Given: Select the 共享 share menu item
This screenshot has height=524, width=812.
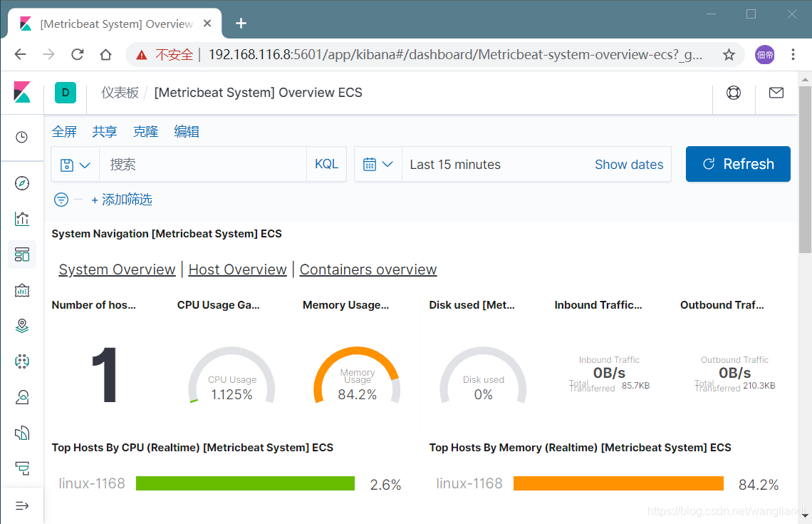Looking at the screenshot, I should [105, 132].
